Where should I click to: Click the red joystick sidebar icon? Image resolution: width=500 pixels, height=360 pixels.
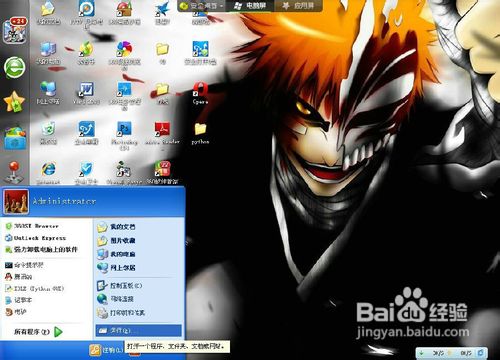click(14, 172)
